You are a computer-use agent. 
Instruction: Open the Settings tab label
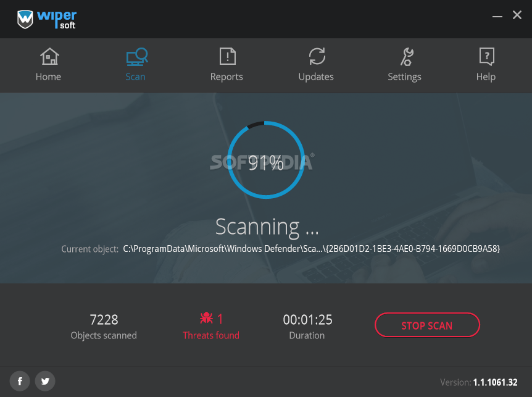click(x=404, y=77)
